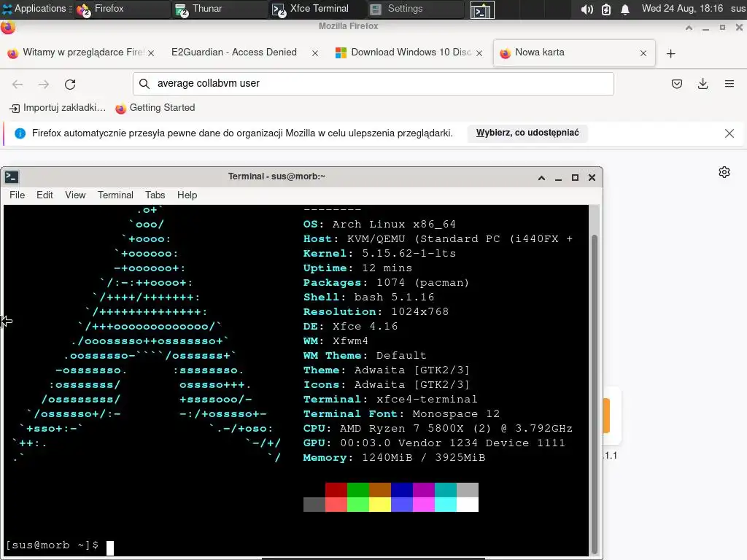Image resolution: width=747 pixels, height=560 pixels.
Task: Click the 'CPU: AMD Ryzen 7 5800X' line
Action: [x=438, y=429]
